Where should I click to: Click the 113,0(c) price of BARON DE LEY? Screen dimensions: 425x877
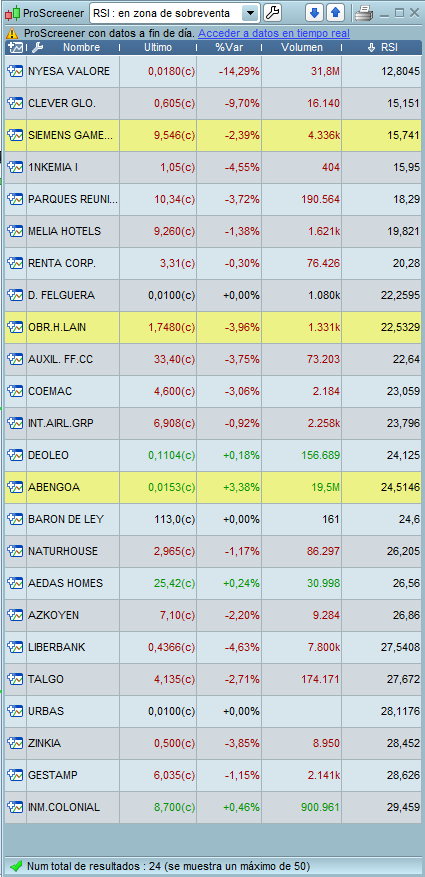click(x=174, y=519)
